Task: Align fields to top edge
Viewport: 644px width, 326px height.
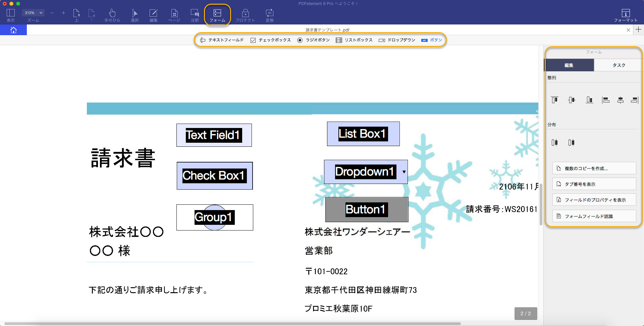Action: 555,100
